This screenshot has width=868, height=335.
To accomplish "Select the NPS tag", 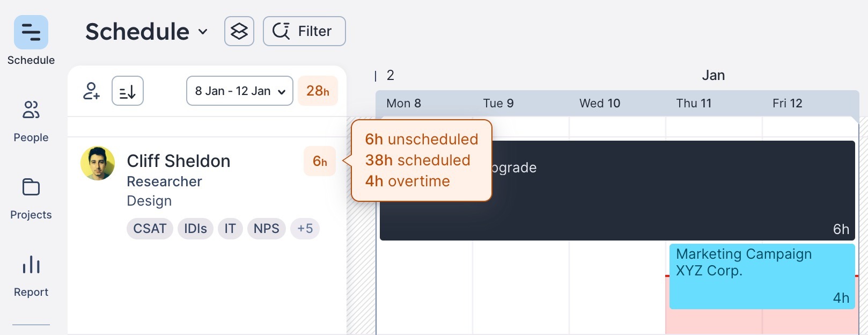I will point(266,229).
